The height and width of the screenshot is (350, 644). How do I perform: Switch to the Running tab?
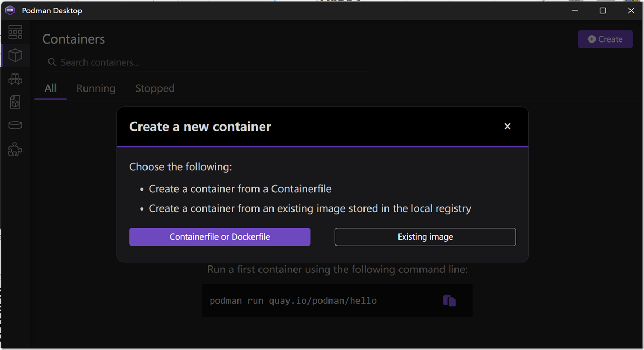(96, 88)
